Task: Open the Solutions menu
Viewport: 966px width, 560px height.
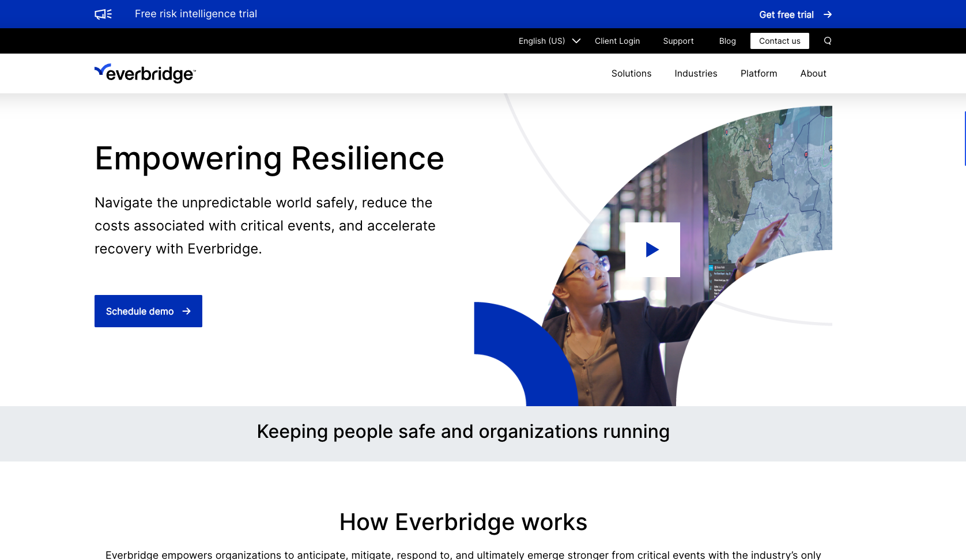Action: [631, 74]
